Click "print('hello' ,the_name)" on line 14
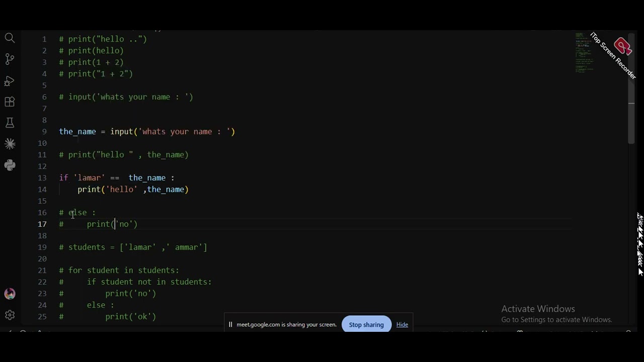 pos(133,189)
